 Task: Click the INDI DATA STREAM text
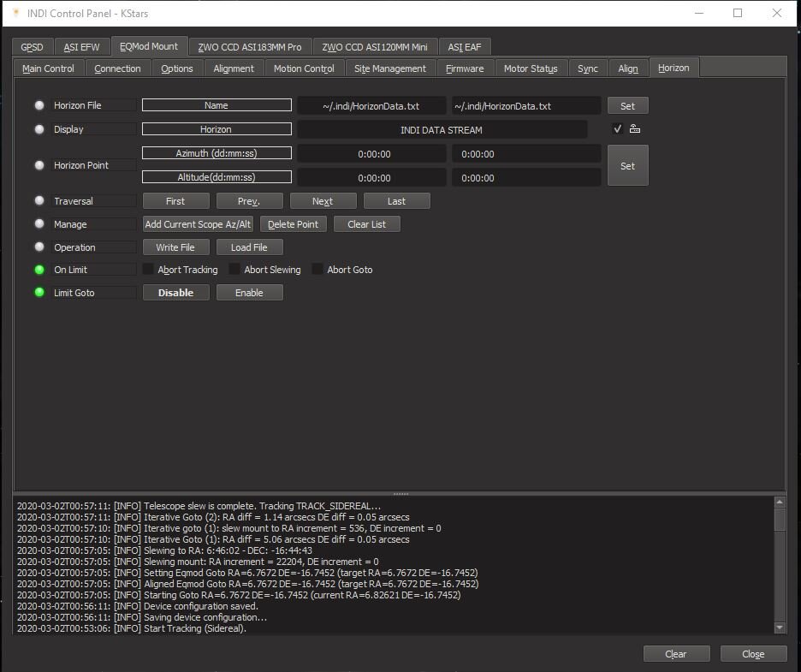coord(442,130)
